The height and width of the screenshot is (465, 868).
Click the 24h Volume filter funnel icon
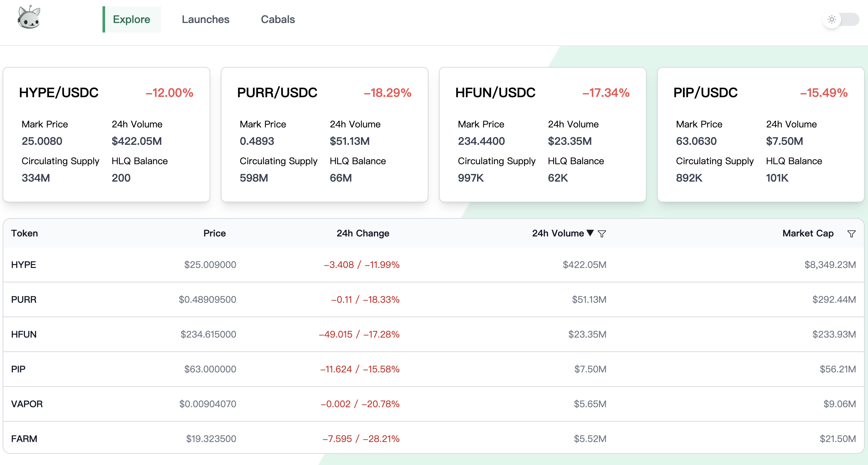tap(602, 233)
